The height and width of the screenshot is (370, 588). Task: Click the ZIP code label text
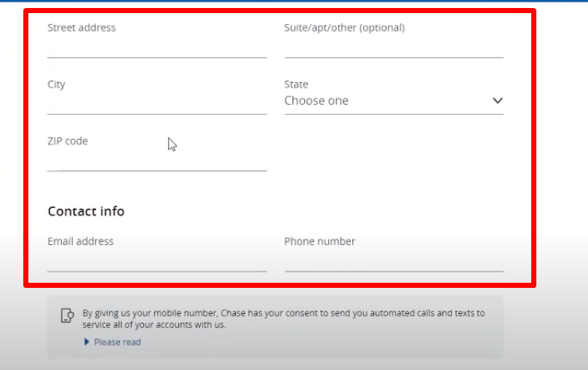(x=68, y=141)
